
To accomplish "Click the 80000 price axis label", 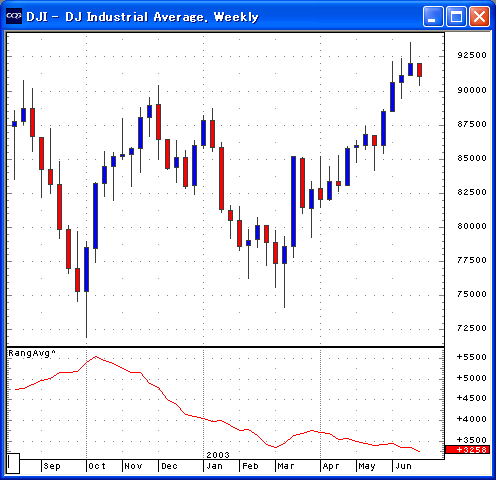I will tap(472, 226).
